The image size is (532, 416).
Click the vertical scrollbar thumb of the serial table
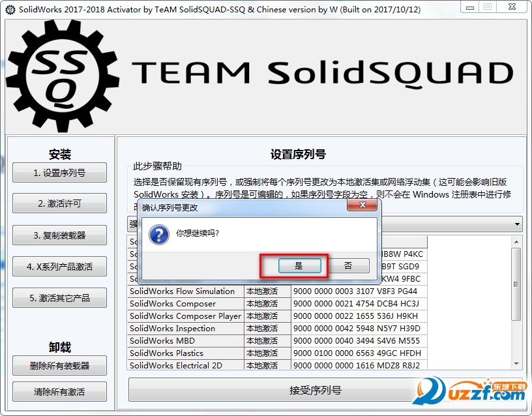click(x=516, y=284)
